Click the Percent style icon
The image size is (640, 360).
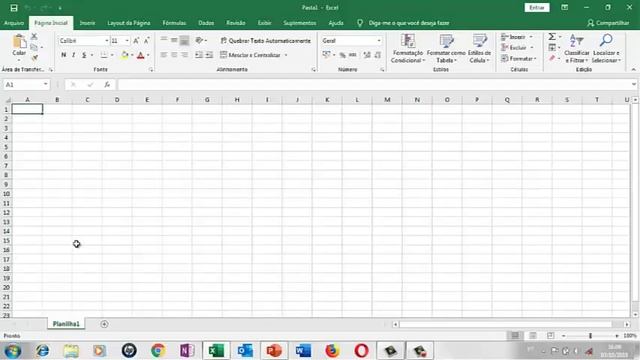pyautogui.click(x=342, y=55)
